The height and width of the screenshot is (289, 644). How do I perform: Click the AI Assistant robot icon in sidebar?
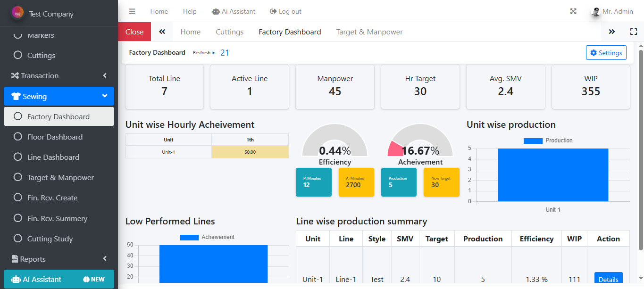[x=16, y=279]
